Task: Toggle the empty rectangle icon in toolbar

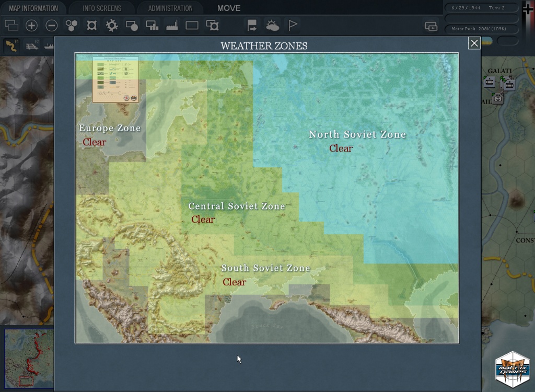Action: [192, 25]
